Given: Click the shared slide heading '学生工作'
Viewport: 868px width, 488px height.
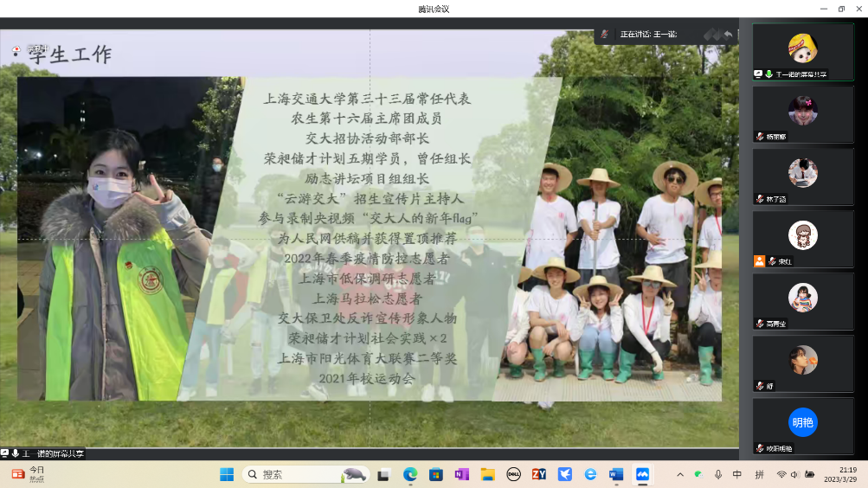Looking at the screenshot, I should 70,55.
